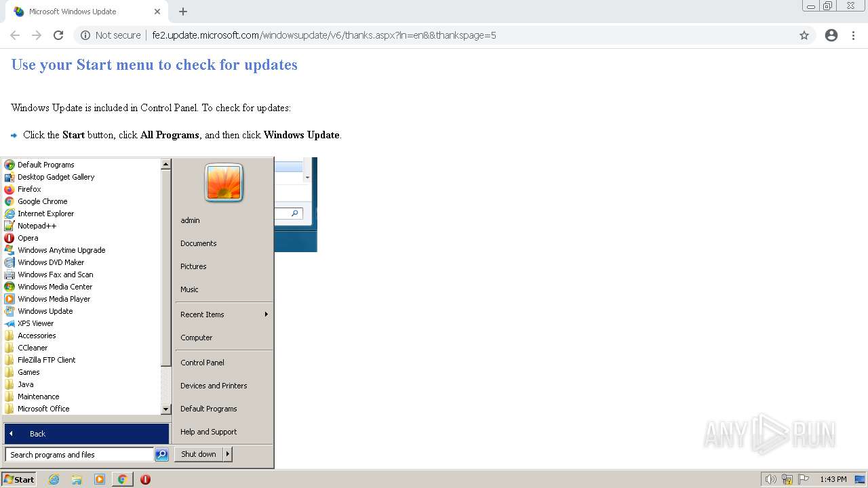Click programs list scroll up arrow
Image resolution: width=868 pixels, height=488 pixels.
tap(165, 164)
